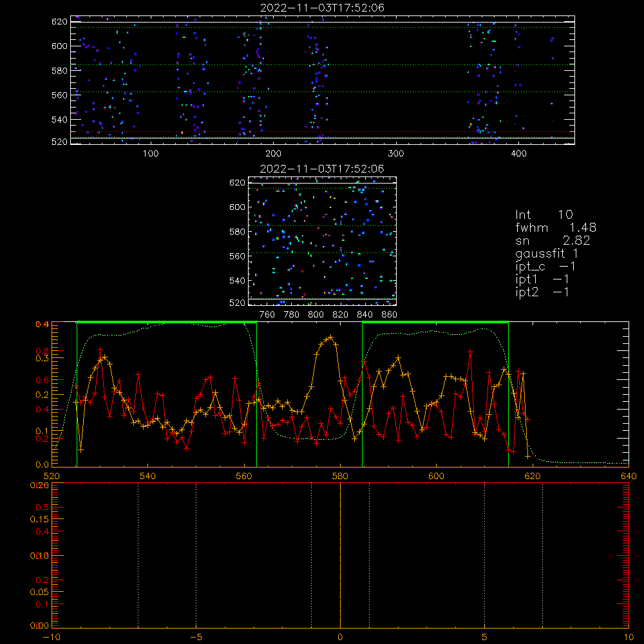Viewport: 644px width, 644px height.
Task: Click orange y-axis label '0.0' of the line plot
Action: pos(43,464)
